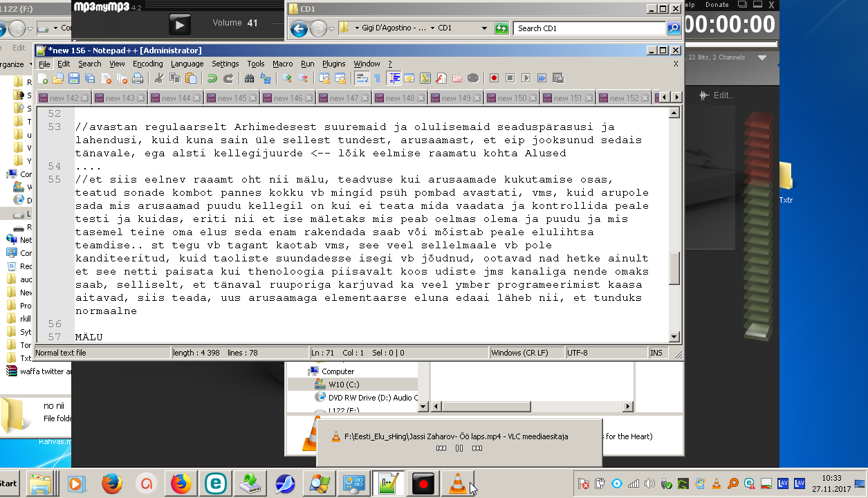
Task: Click the Edit... button in recorder
Action: 717,95
